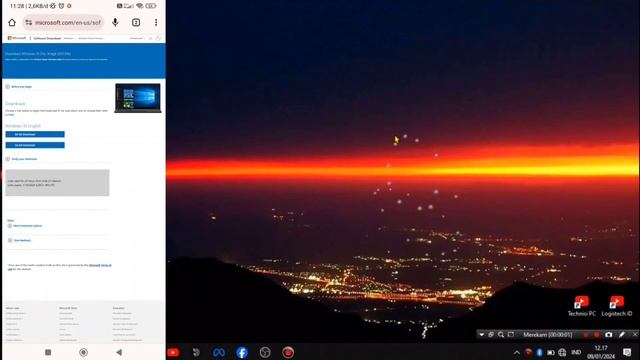The image size is (640, 360).
Task: Open OBS Studio from the taskbar
Action: (265, 352)
